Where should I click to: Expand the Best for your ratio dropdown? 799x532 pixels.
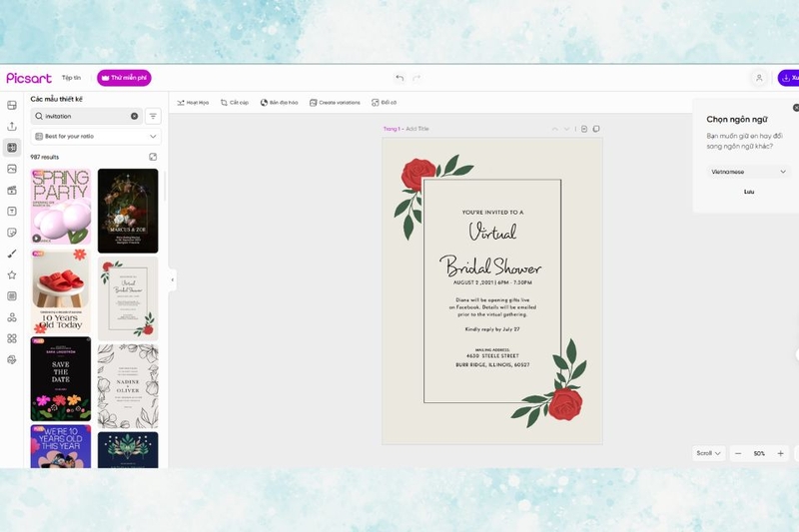(x=96, y=137)
